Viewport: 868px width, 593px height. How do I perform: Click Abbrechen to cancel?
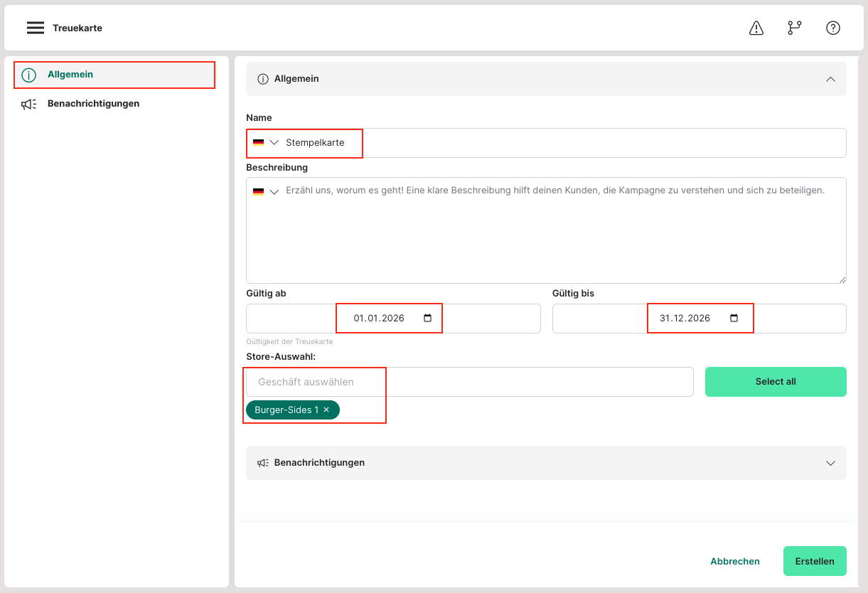(734, 561)
